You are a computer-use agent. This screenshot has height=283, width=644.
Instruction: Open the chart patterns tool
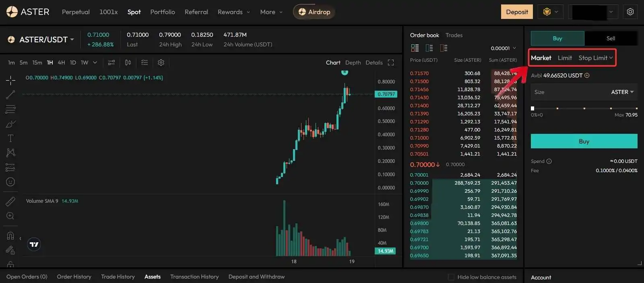pyautogui.click(x=10, y=152)
